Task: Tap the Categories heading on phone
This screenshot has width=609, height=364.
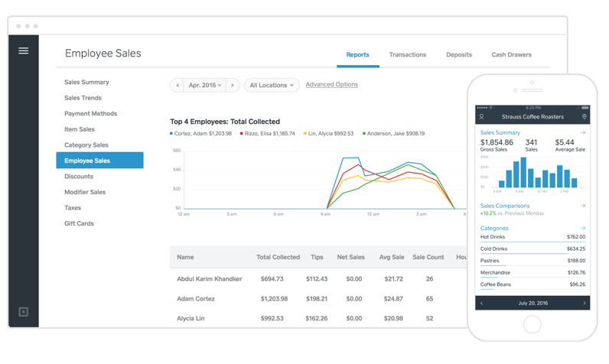Action: point(494,228)
